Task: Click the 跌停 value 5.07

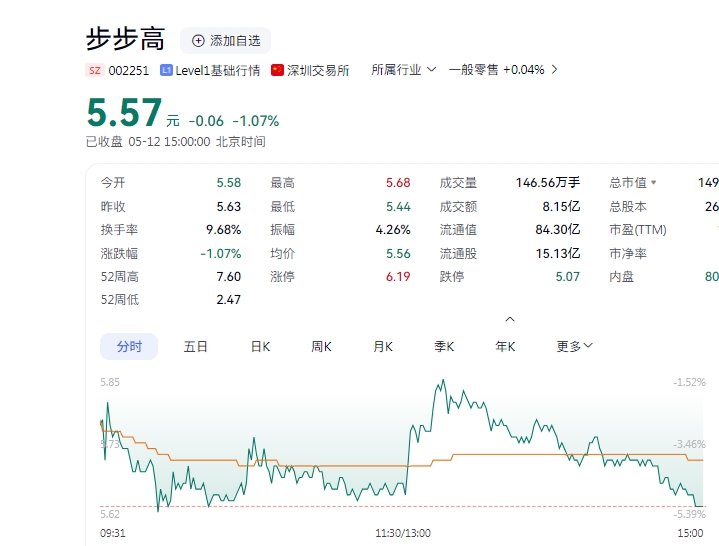Action: coord(568,277)
